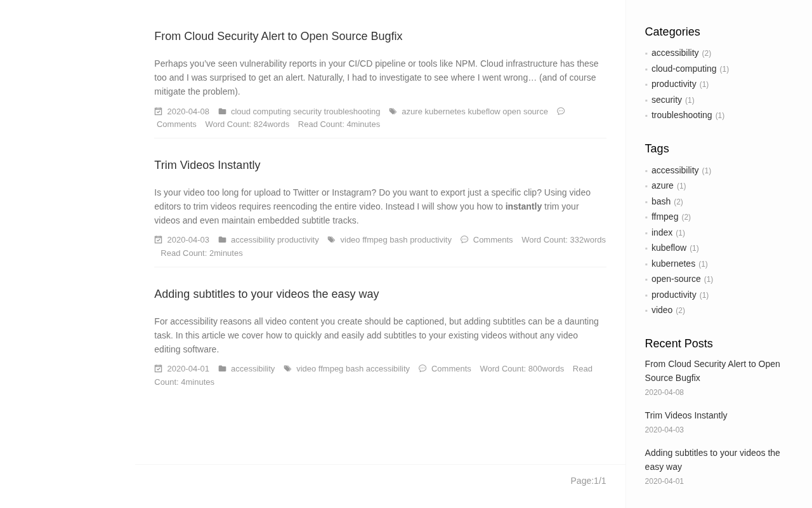Open 'Adding subtitles to your videos' title

(x=266, y=294)
